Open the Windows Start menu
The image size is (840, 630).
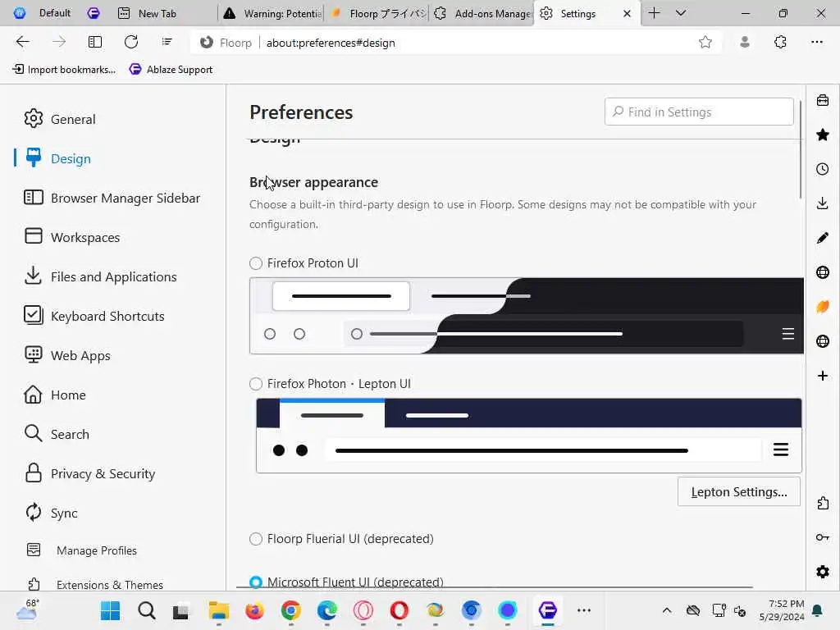[x=111, y=610]
